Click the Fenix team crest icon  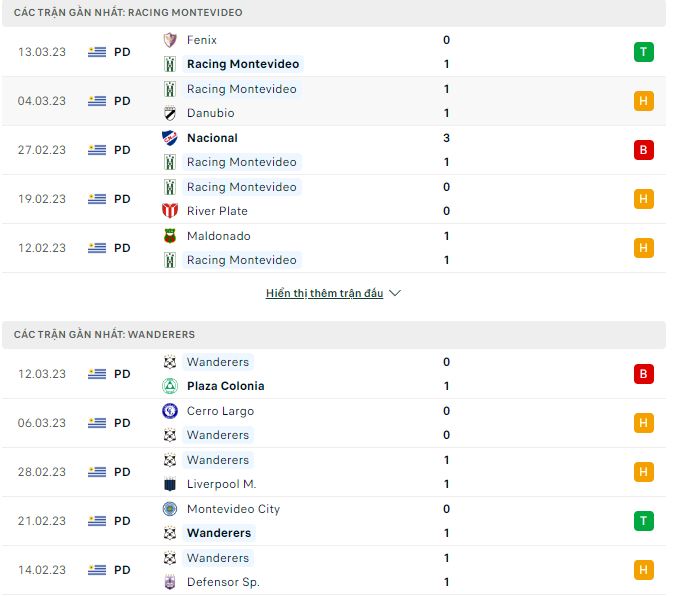pyautogui.click(x=169, y=40)
